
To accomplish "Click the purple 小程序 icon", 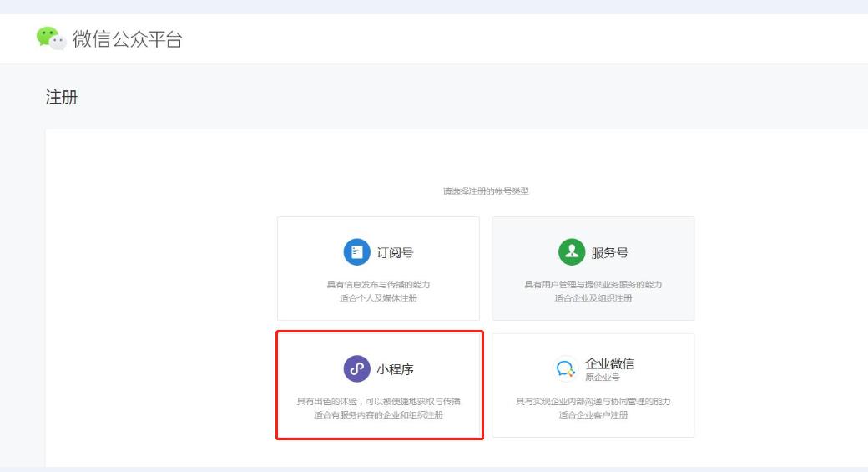I will click(356, 369).
